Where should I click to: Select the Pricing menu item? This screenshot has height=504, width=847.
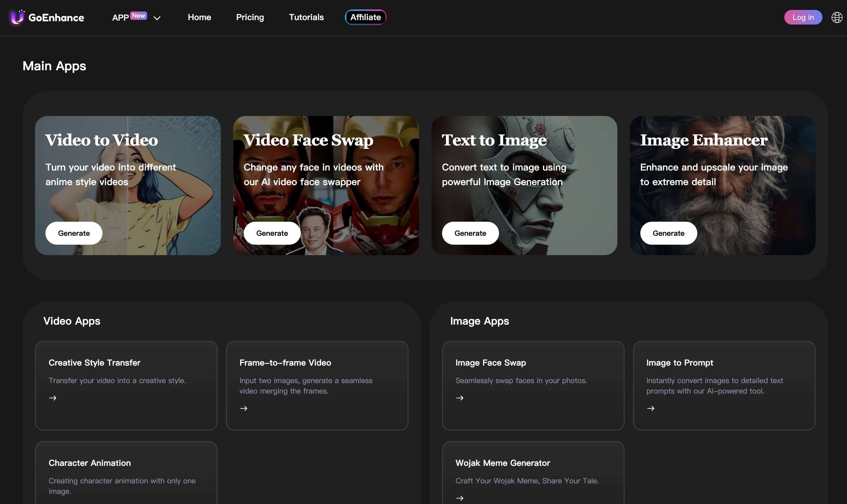pyautogui.click(x=250, y=17)
